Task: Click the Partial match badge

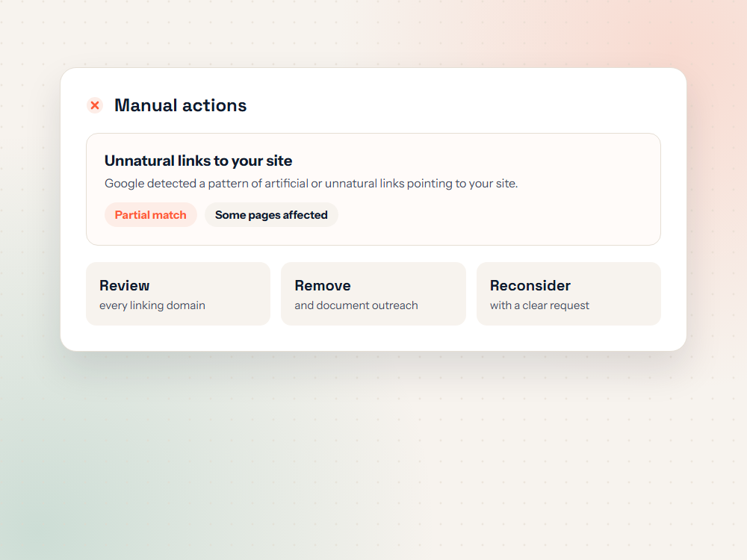Action: coord(151,215)
